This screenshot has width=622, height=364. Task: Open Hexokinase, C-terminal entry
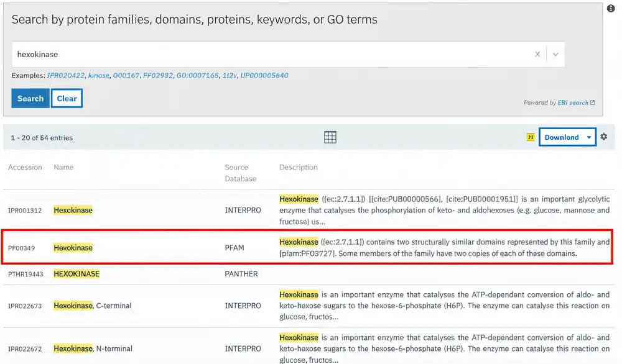93,306
